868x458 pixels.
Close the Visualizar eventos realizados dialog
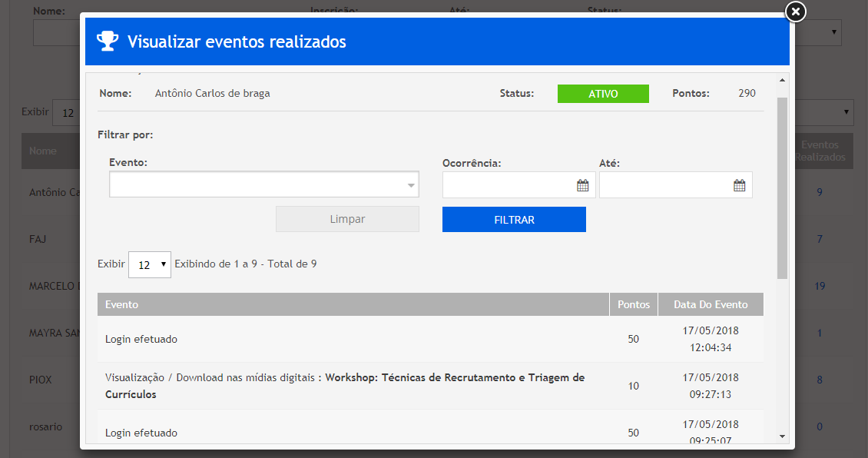click(x=796, y=12)
